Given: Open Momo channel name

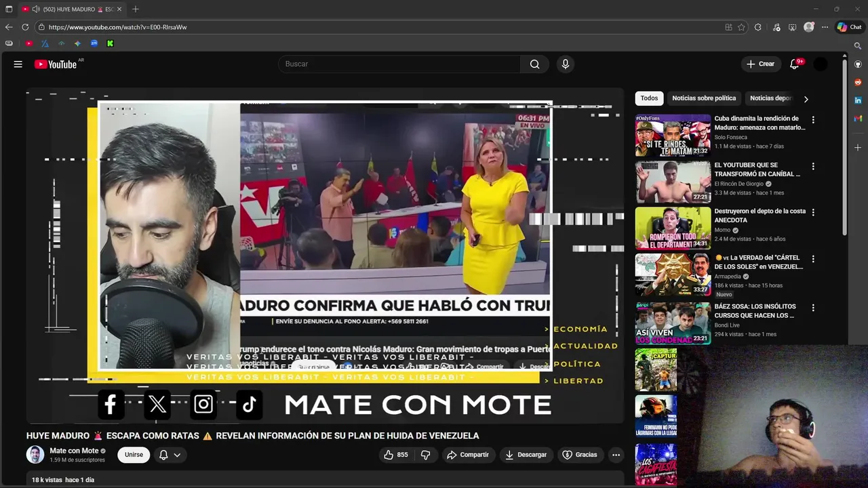Looking at the screenshot, I should pos(723,230).
